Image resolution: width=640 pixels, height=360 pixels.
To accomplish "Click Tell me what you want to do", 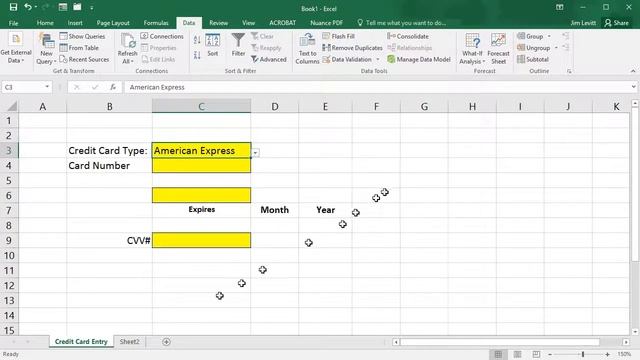I will click(x=402, y=23).
